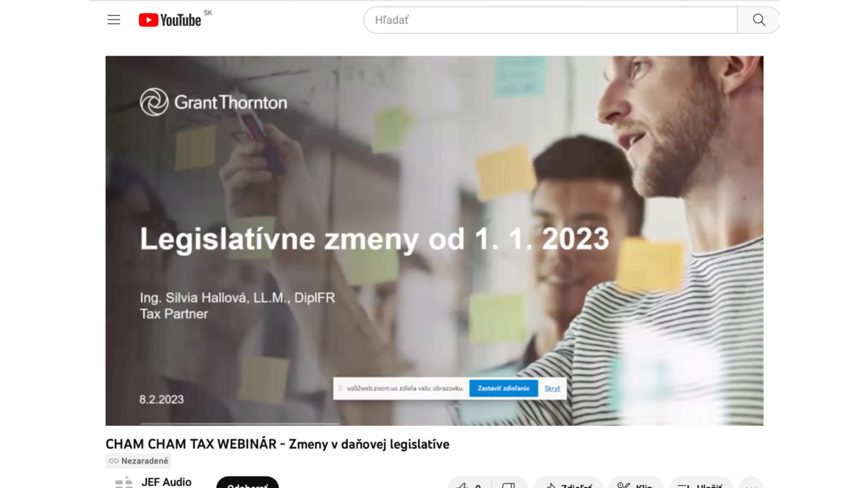Share the video via Zdieľať
The height and width of the screenshot is (488, 868).
569,484
